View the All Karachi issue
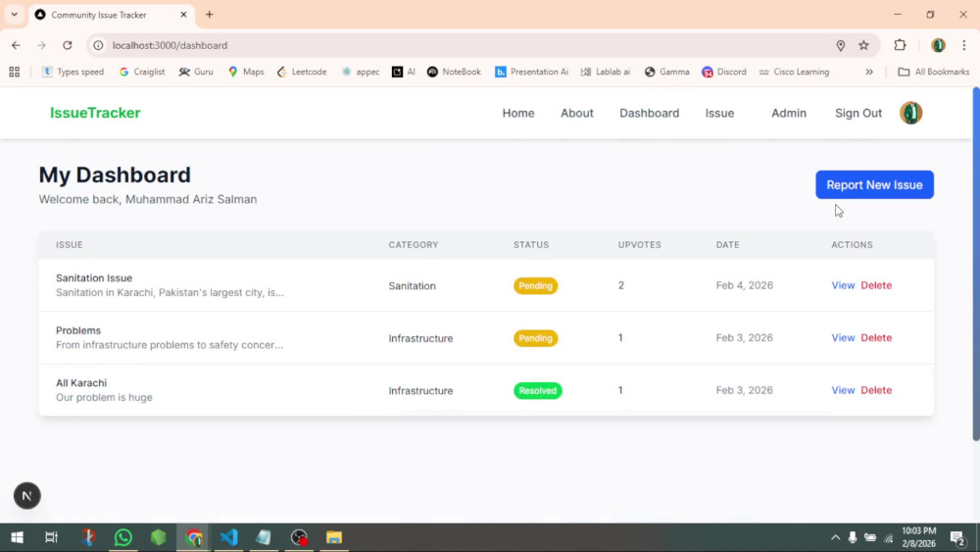The image size is (980, 552). tap(843, 390)
